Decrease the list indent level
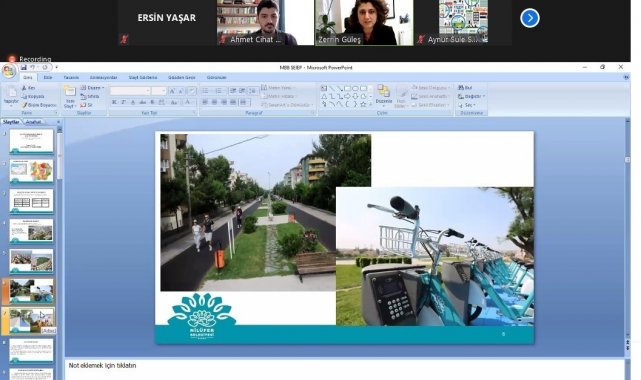The image size is (641, 380). point(233,91)
